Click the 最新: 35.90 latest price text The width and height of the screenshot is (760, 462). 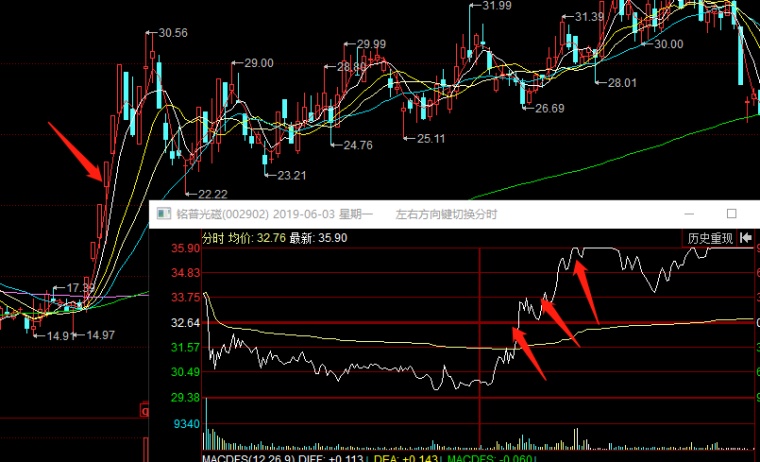pos(318,238)
